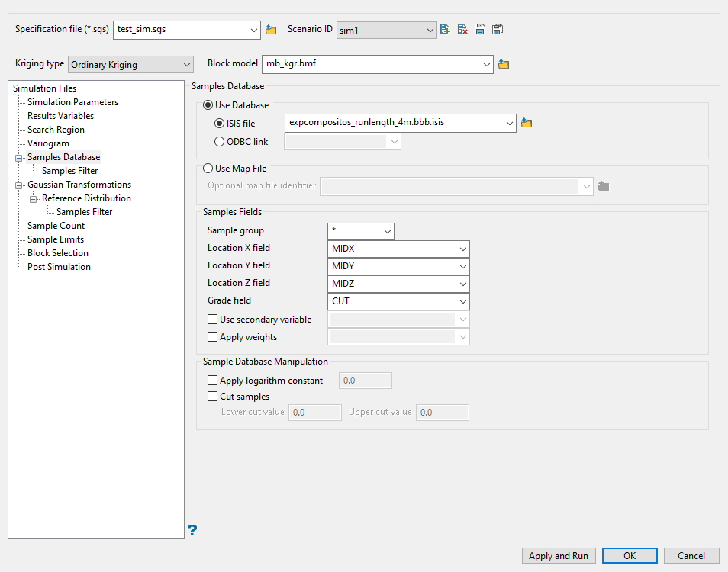
Task: Browse for a block model file
Action: (504, 64)
